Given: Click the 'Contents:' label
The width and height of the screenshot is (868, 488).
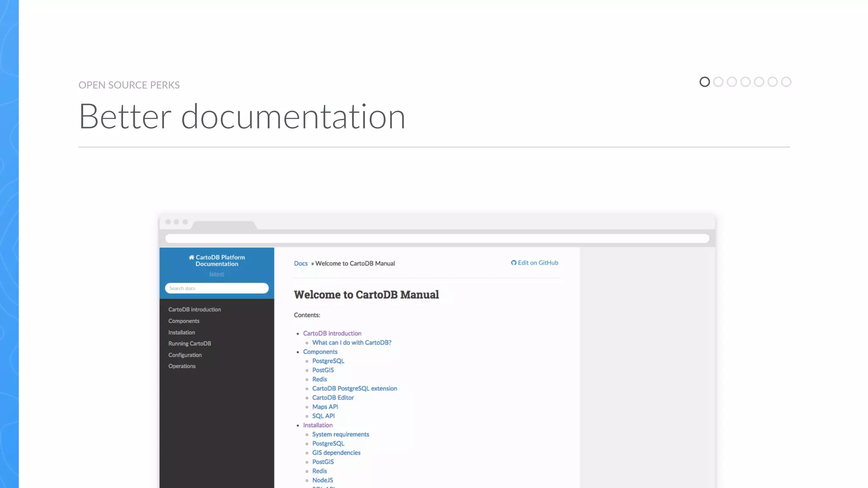Looking at the screenshot, I should (307, 315).
